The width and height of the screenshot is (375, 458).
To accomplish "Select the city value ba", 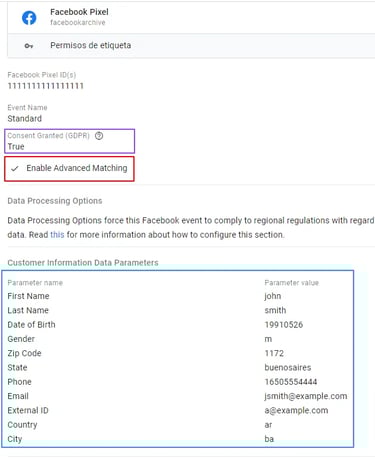I will [x=269, y=439].
